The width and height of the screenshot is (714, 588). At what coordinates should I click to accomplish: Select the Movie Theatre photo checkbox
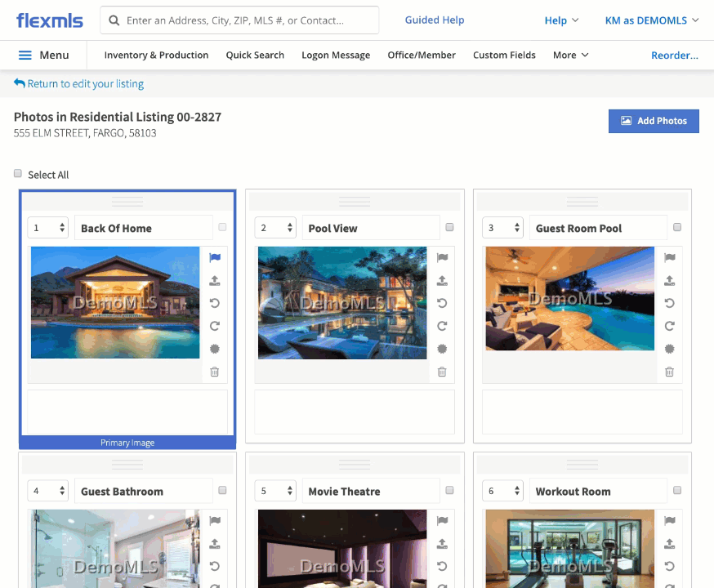(449, 490)
